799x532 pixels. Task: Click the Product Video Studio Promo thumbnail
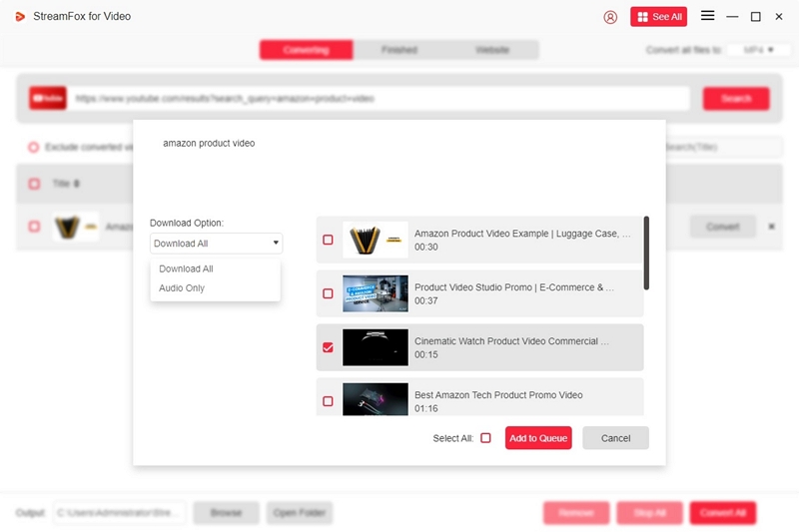click(x=376, y=293)
